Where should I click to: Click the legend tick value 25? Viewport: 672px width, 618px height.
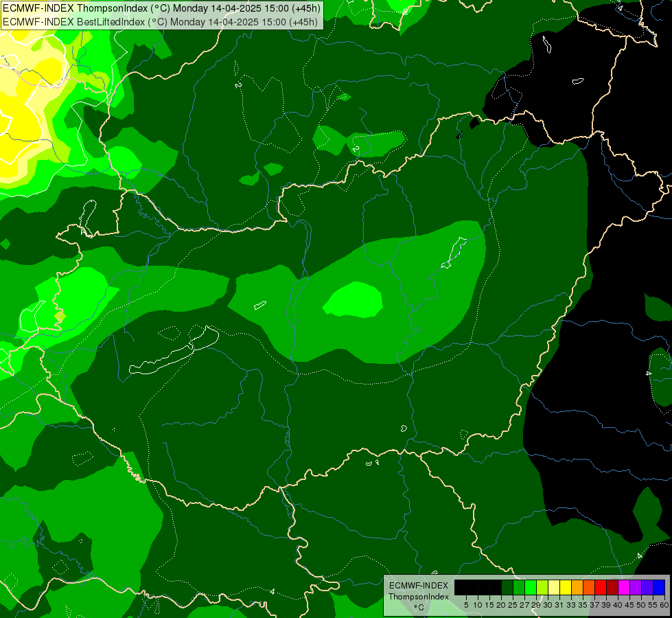pyautogui.click(x=513, y=605)
